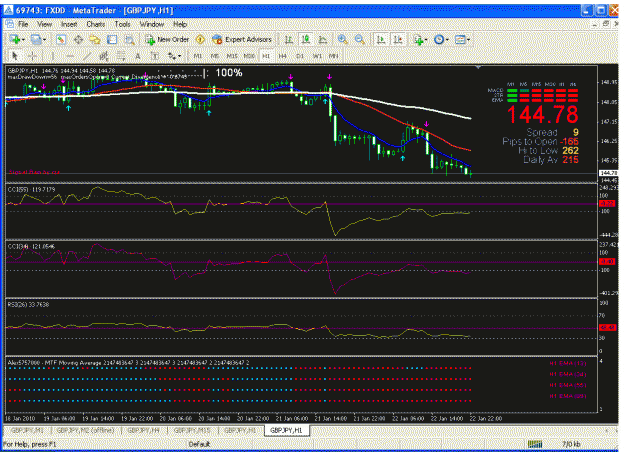Switch timeframe to M15

232,56
